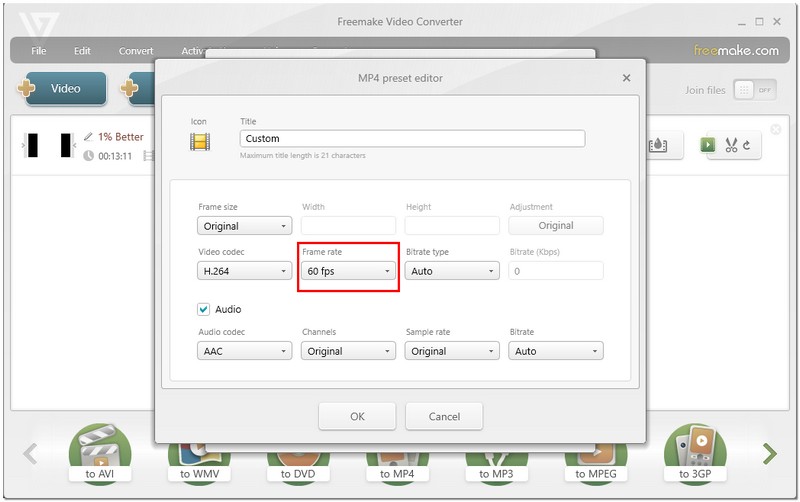This screenshot has height=502, width=800.
Task: Click the film strip preset icon
Action: pyautogui.click(x=200, y=141)
